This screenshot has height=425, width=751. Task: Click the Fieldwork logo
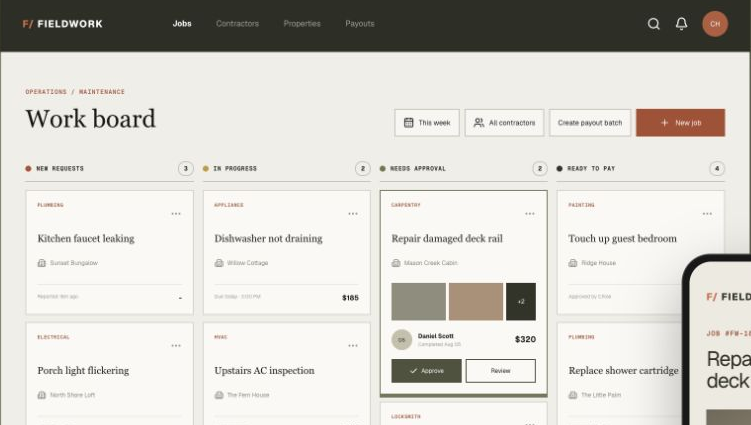pyautogui.click(x=62, y=24)
